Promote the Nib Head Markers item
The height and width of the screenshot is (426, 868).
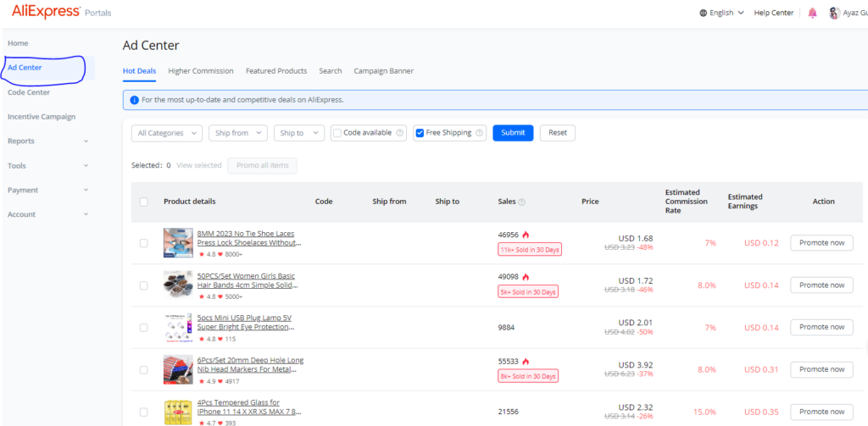[821, 369]
